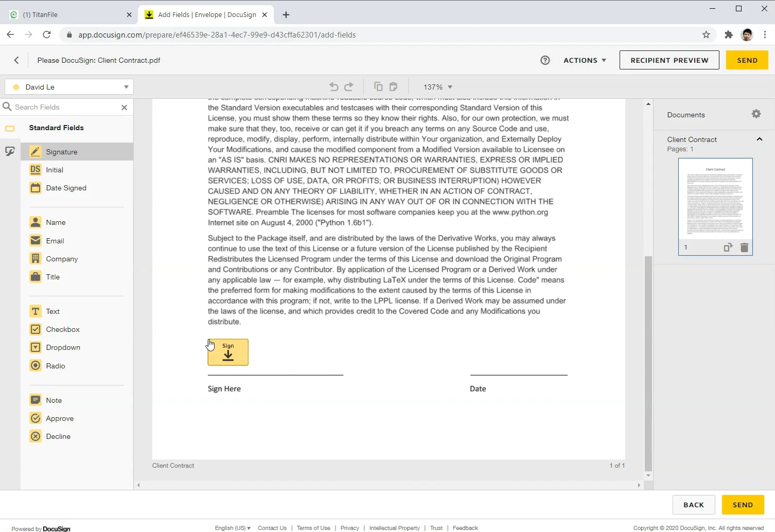The image size is (775, 532).
Task: Click the undo arrow in toolbar
Action: [x=334, y=87]
